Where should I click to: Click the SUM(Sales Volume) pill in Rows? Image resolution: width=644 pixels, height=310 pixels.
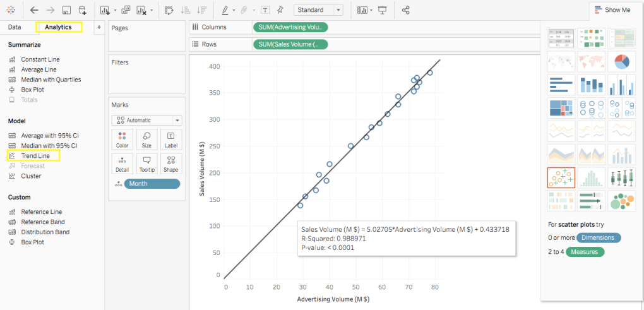pos(290,44)
